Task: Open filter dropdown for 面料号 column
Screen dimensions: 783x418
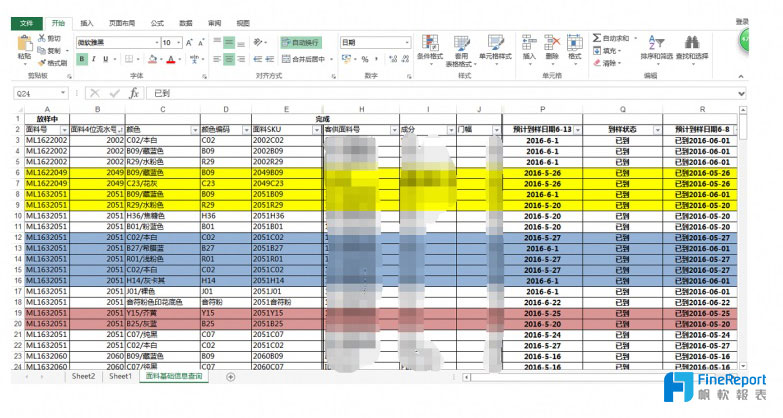Action: pyautogui.click(x=64, y=130)
